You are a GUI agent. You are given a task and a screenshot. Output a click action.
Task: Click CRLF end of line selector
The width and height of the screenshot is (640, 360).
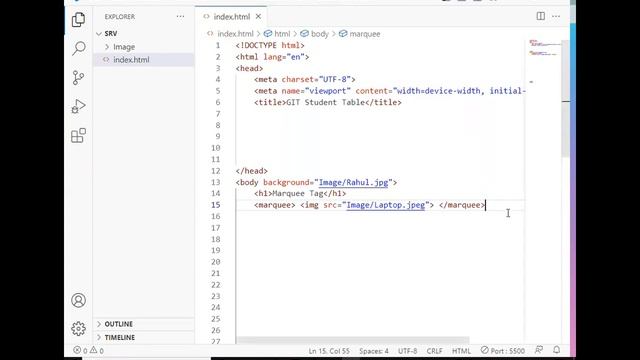point(434,351)
